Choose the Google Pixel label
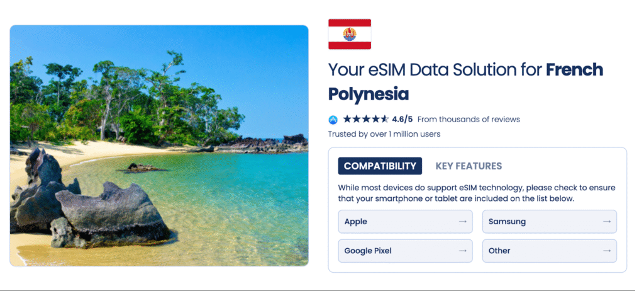This screenshot has height=291, width=644. (x=368, y=251)
